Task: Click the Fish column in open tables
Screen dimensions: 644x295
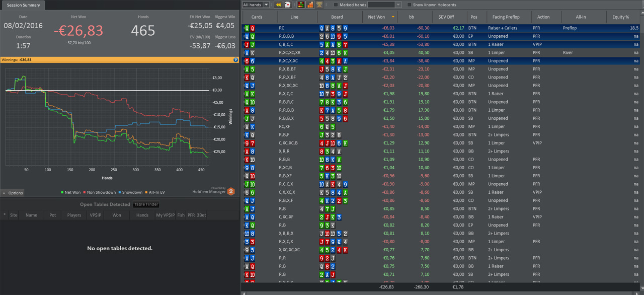Action: point(181,215)
